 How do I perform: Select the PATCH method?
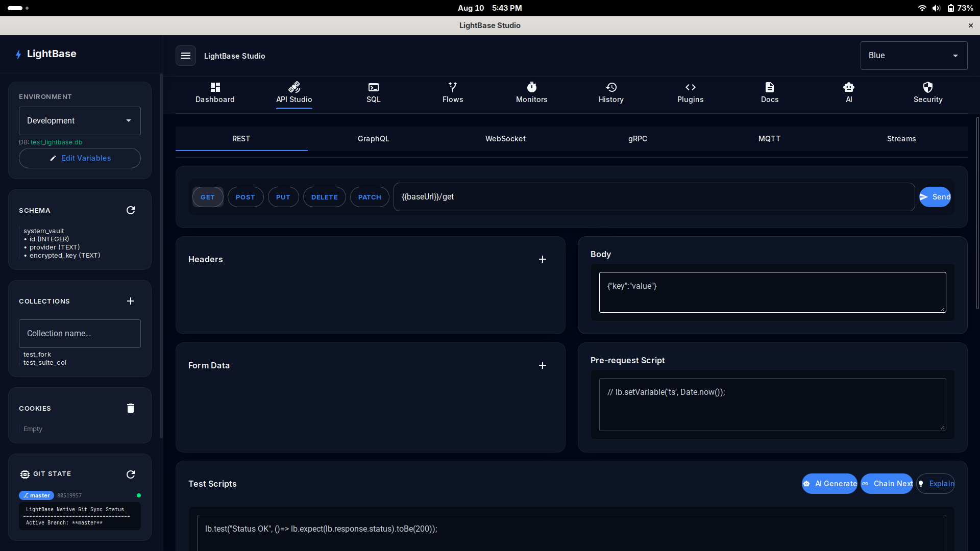tap(370, 197)
